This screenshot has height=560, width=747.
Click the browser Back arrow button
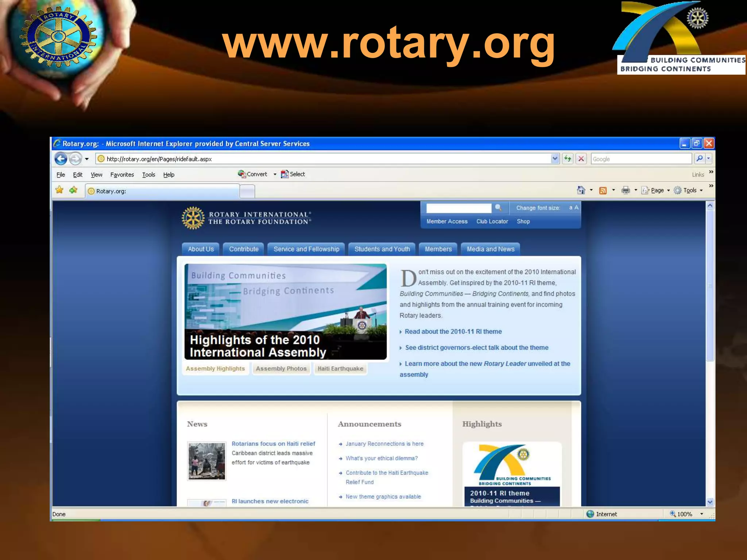61,159
